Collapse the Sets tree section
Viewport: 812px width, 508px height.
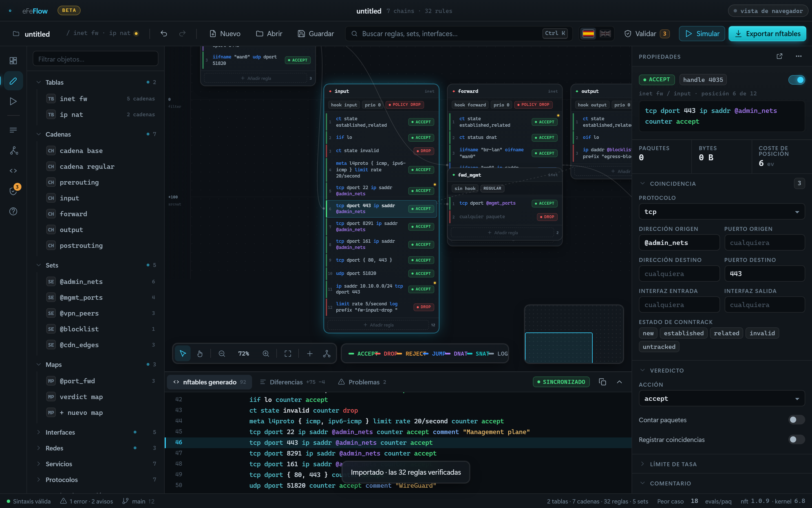click(39, 265)
